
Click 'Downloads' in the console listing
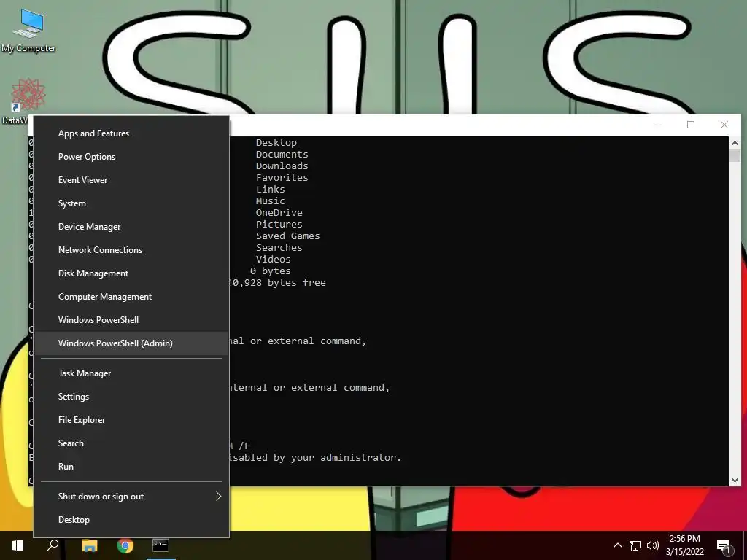click(x=282, y=166)
